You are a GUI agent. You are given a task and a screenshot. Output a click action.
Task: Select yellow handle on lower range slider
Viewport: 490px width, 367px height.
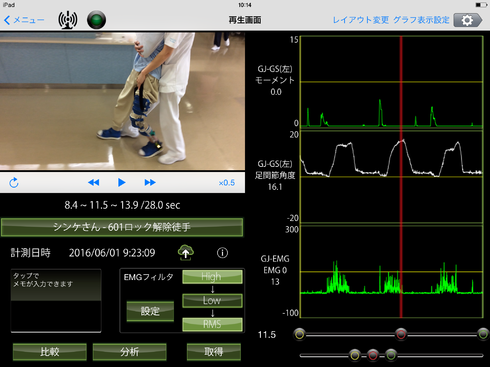pos(355,355)
